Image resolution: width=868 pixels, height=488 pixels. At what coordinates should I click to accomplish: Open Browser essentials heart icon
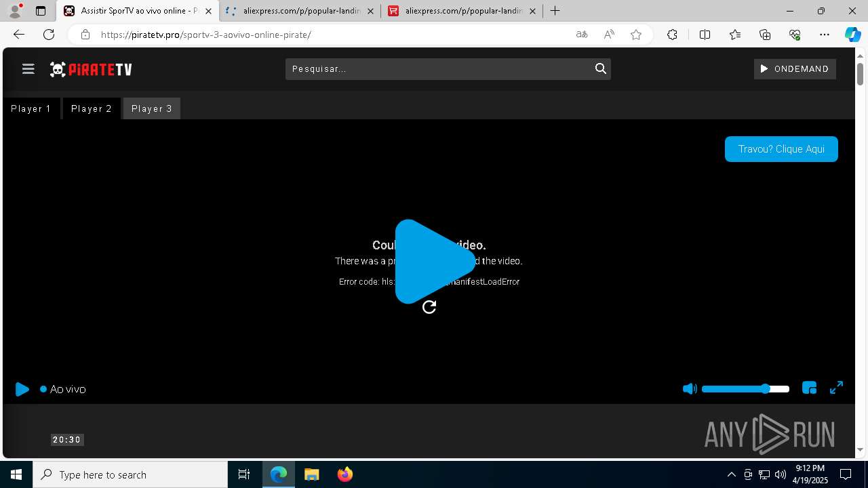795,35
